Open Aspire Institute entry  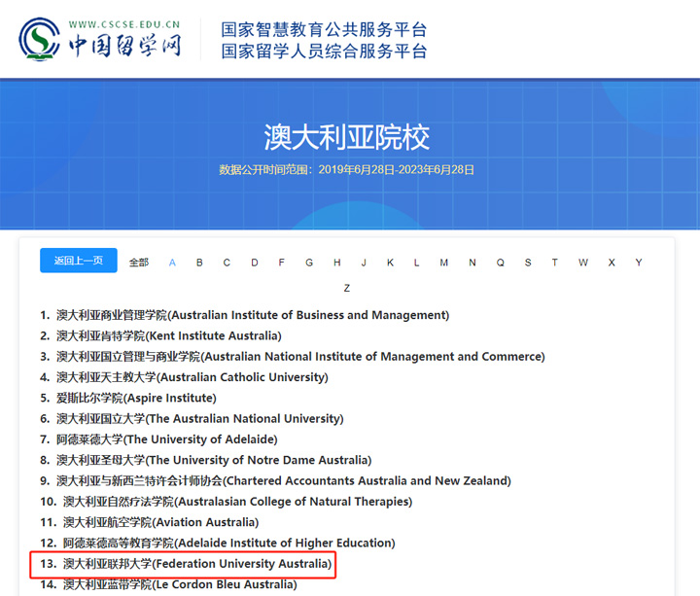click(128, 398)
